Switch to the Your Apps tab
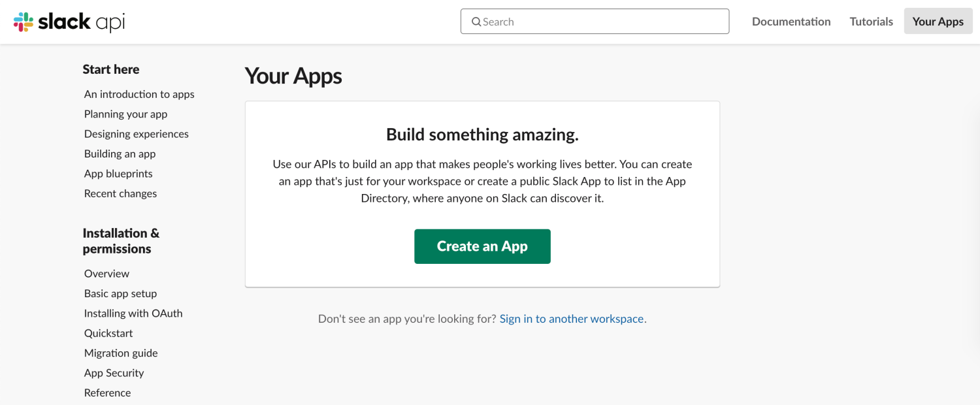 point(938,21)
